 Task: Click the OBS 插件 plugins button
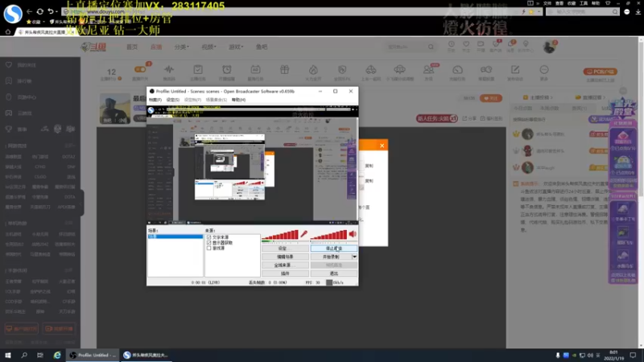(x=285, y=274)
